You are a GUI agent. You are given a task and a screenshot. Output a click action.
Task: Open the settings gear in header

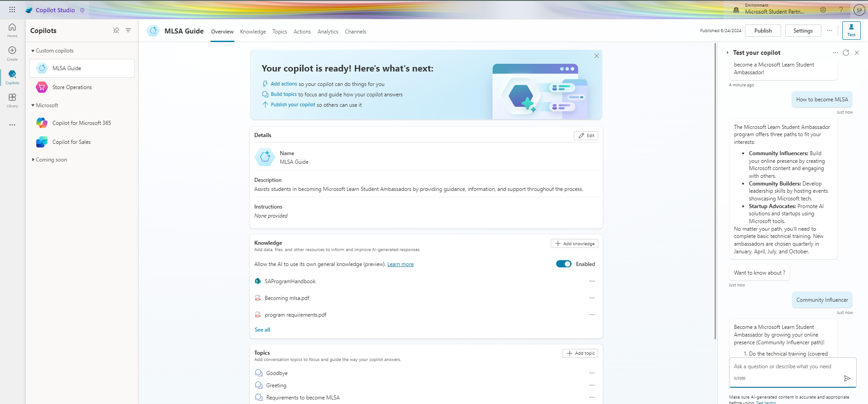pyautogui.click(x=823, y=10)
